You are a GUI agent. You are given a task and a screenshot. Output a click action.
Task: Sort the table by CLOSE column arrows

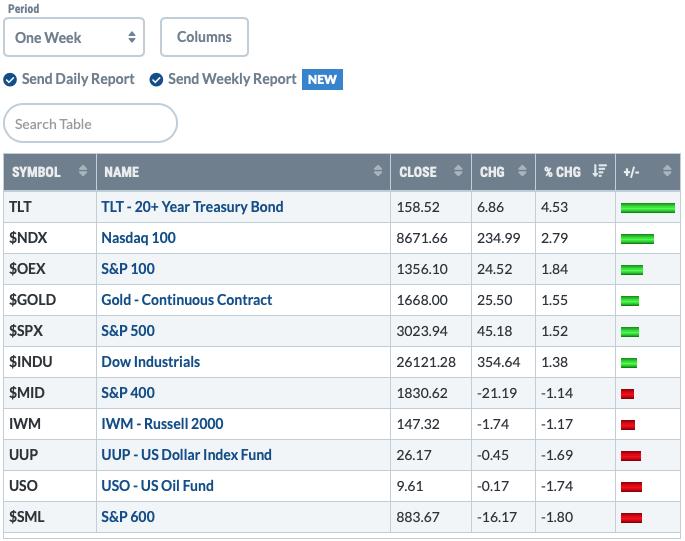tap(458, 171)
